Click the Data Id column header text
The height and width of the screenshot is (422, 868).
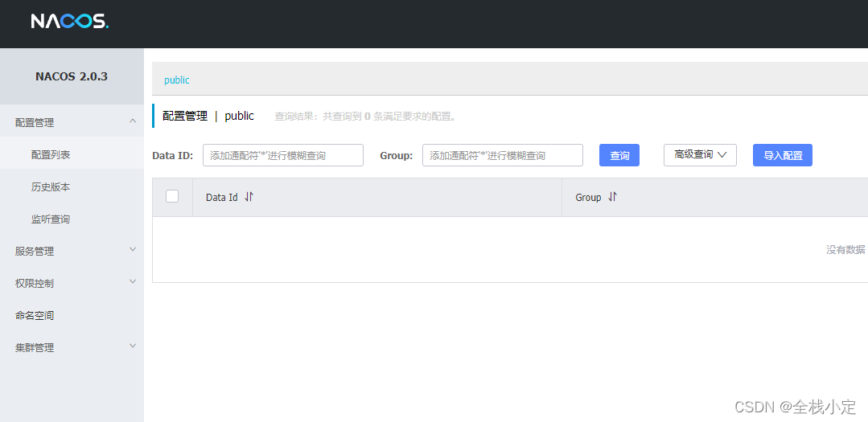[x=221, y=198]
